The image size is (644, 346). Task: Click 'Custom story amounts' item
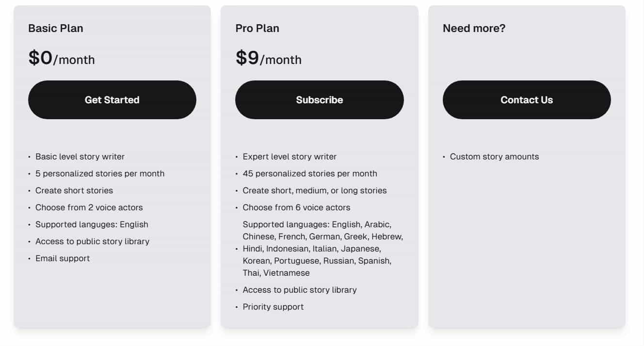tap(494, 157)
